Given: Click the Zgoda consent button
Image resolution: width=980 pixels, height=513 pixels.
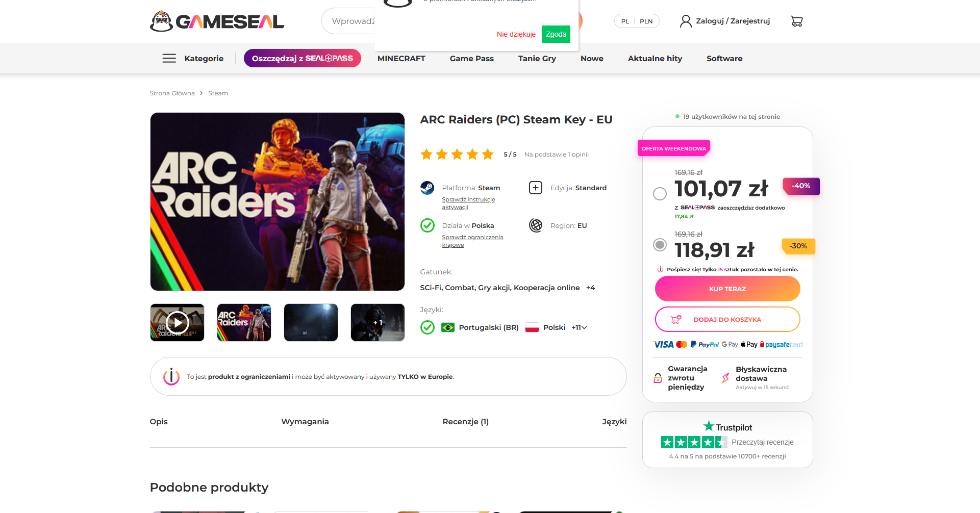Looking at the screenshot, I should point(556,34).
